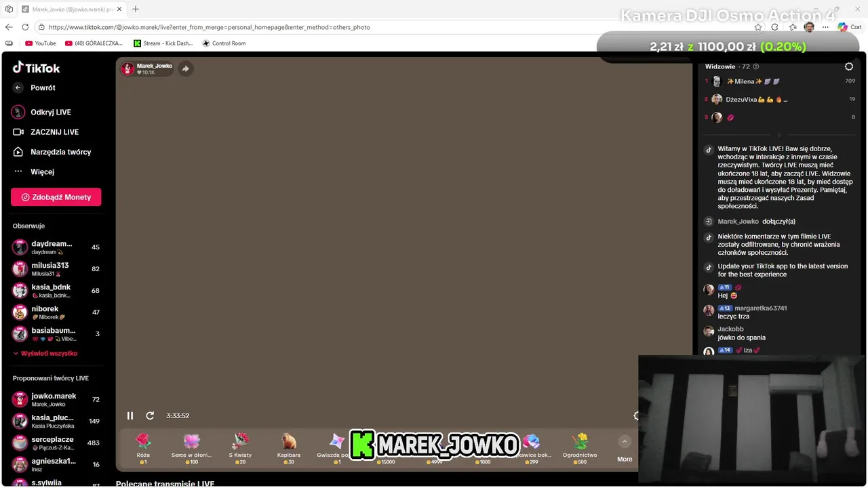Image resolution: width=868 pixels, height=488 pixels.
Task: Click the browser profile avatar
Action: point(810,27)
